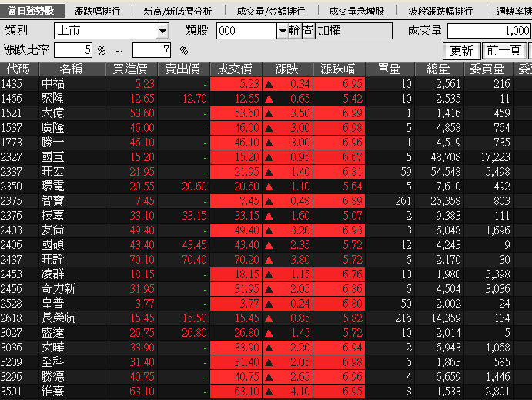The image size is (532, 400).
Task: Select the 成交量/金額排行 tab
Action: pyautogui.click(x=271, y=12)
